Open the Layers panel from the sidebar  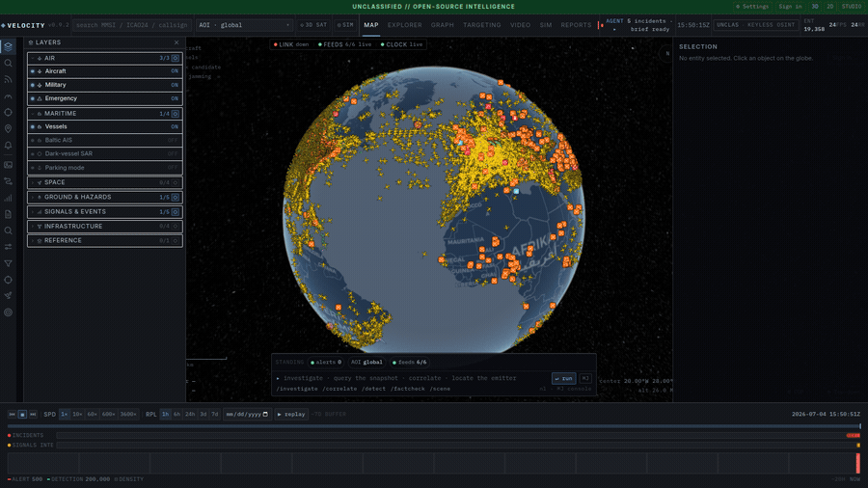click(9, 46)
